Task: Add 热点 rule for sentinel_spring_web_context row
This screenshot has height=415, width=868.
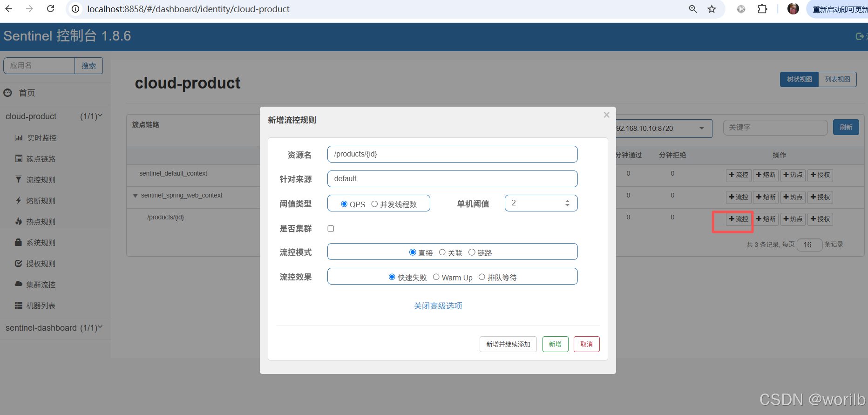Action: 793,197
